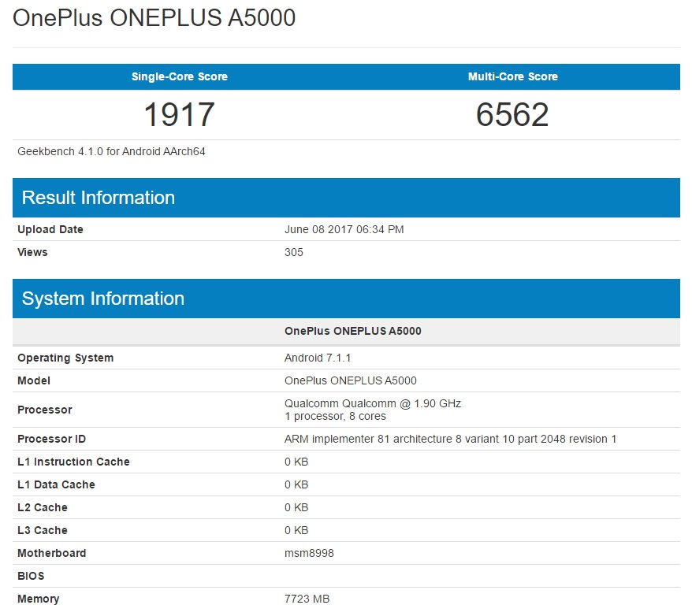Select the Android 7.1.1 value
This screenshot has height=616, width=692.
tap(318, 358)
